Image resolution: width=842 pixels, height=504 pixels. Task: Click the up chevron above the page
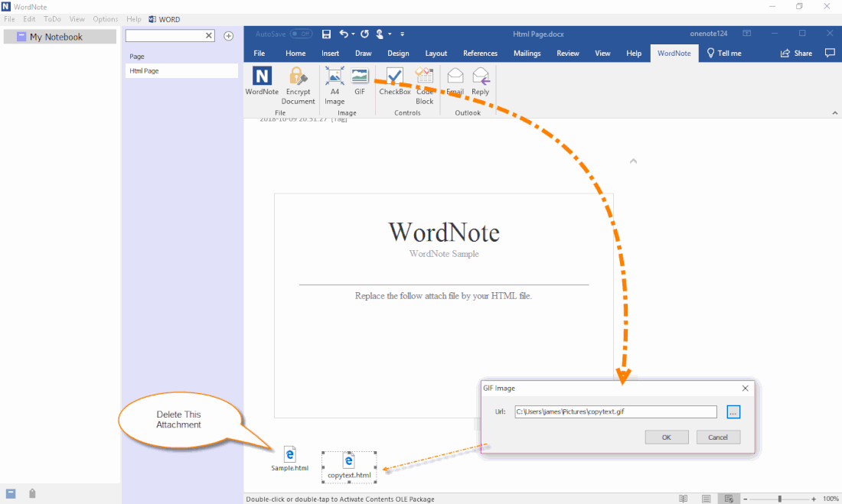(x=633, y=161)
